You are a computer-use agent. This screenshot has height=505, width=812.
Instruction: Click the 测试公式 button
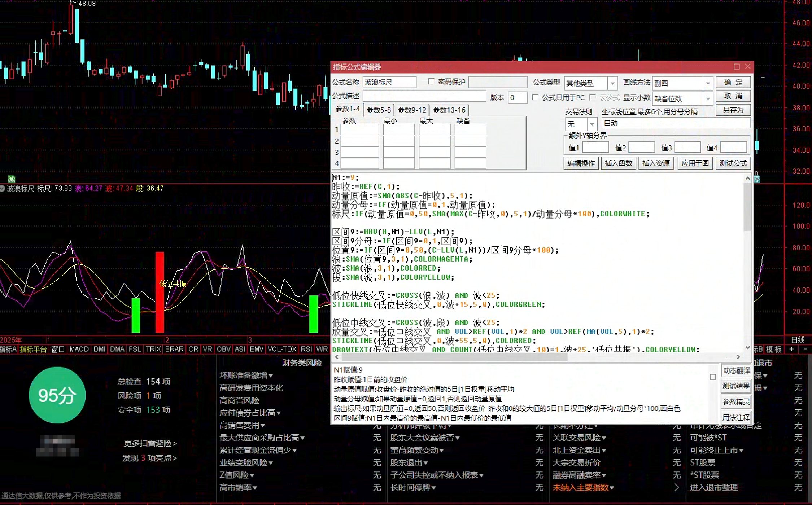[733, 163]
